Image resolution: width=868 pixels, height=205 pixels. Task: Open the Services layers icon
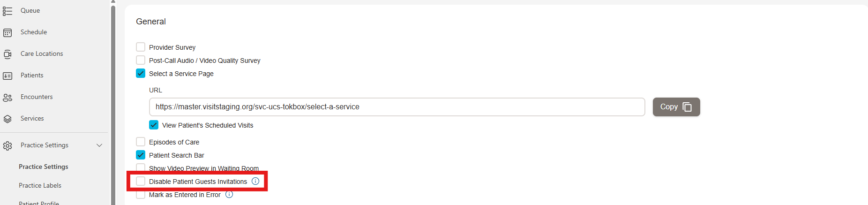7,119
